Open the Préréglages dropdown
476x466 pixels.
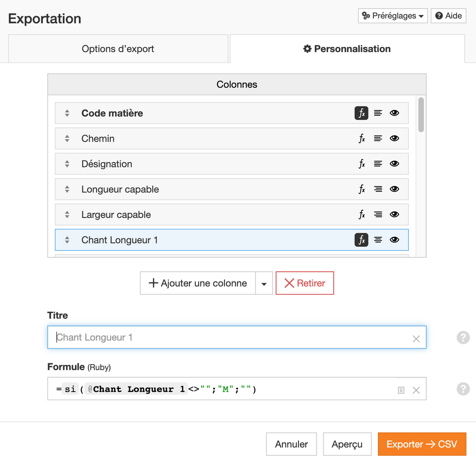coord(393,16)
